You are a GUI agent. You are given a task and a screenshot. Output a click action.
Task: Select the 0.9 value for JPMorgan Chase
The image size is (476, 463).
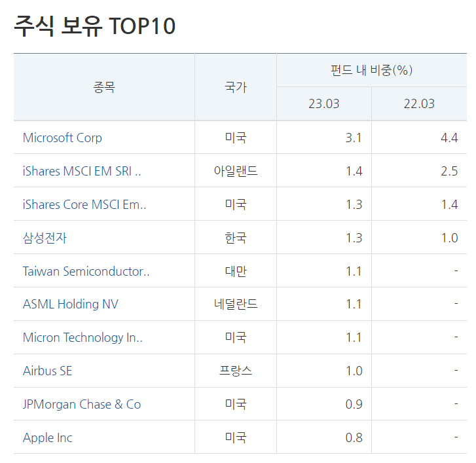(x=354, y=405)
